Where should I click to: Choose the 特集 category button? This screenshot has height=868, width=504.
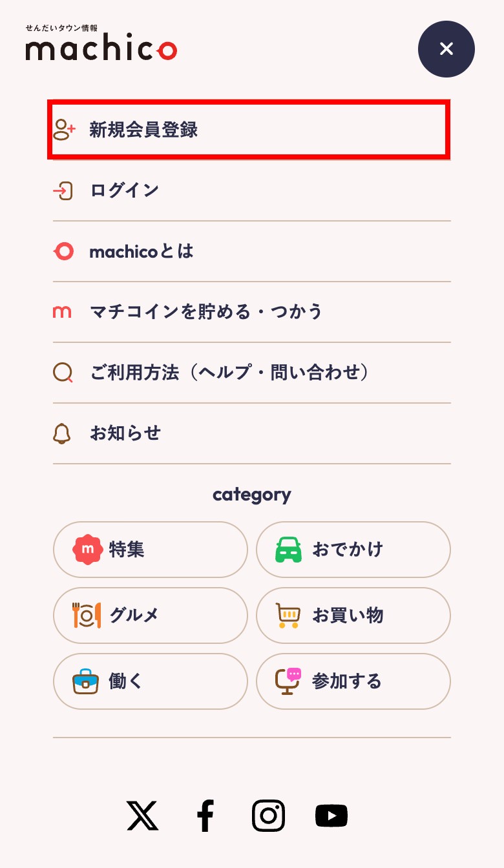coord(150,550)
